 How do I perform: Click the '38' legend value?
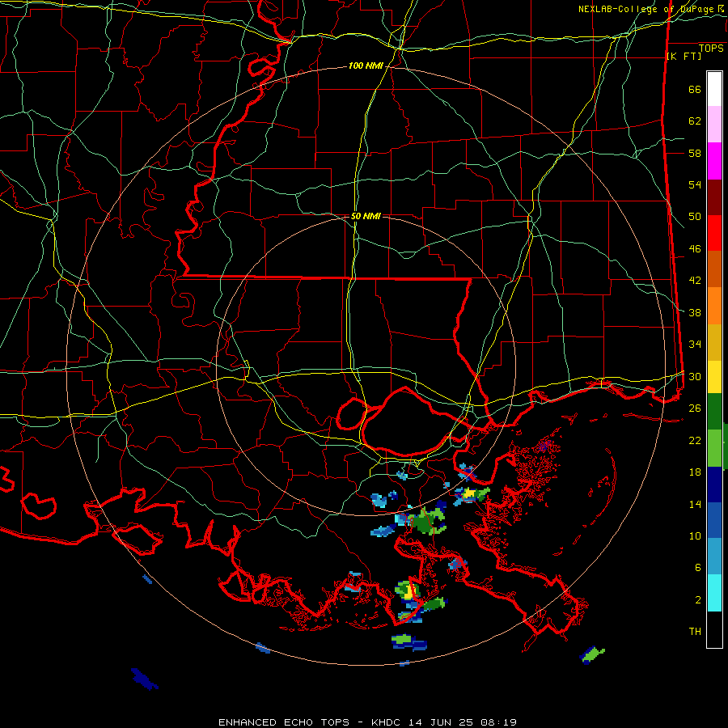click(695, 312)
